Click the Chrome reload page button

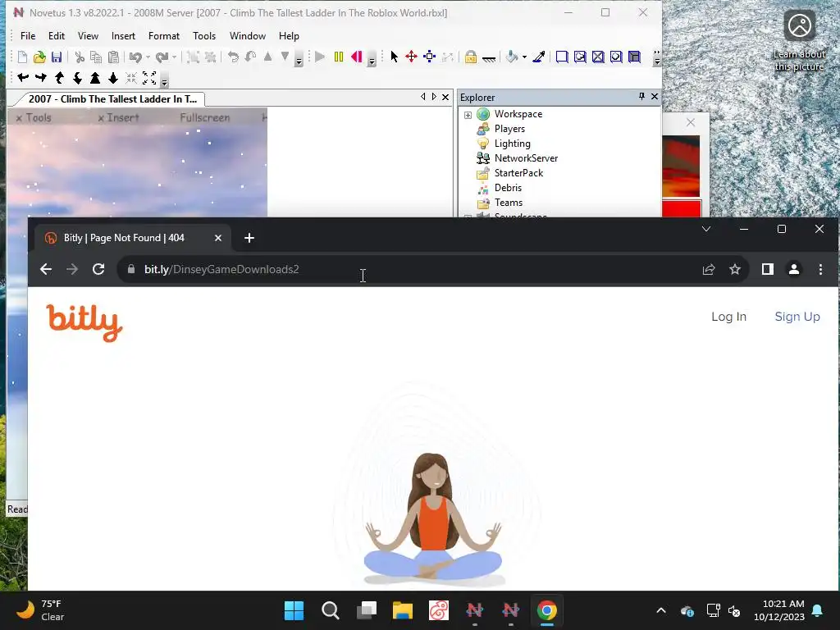(x=98, y=269)
